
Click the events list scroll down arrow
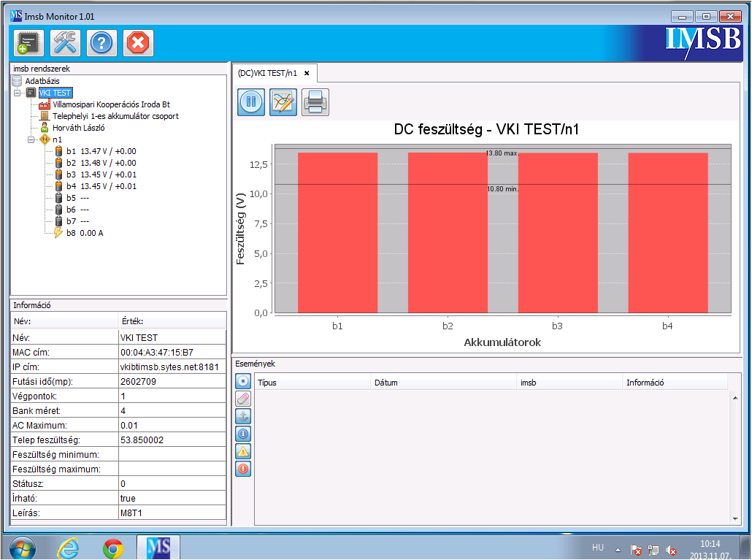(735, 519)
